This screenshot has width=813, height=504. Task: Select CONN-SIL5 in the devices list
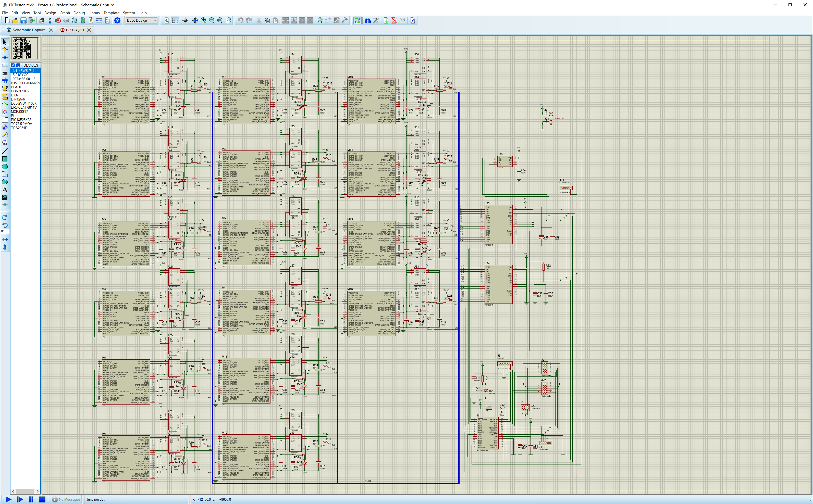[x=25, y=91]
